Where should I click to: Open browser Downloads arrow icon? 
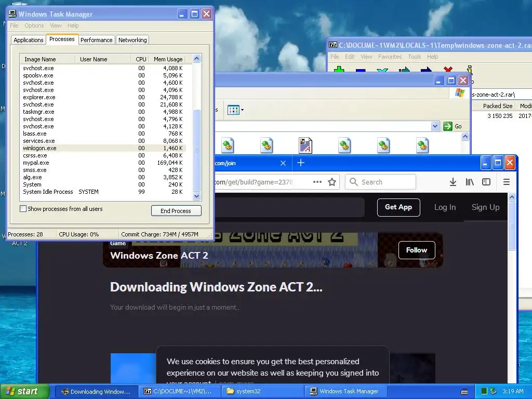click(453, 182)
